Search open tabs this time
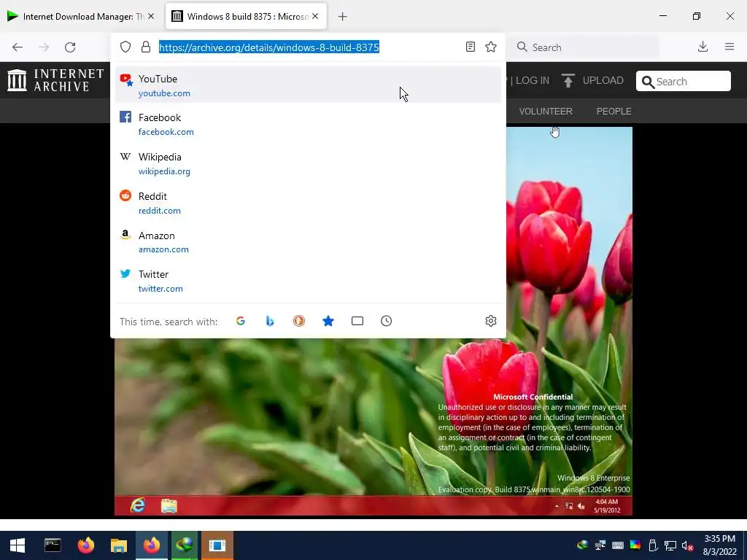This screenshot has height=560, width=747. pos(357,321)
